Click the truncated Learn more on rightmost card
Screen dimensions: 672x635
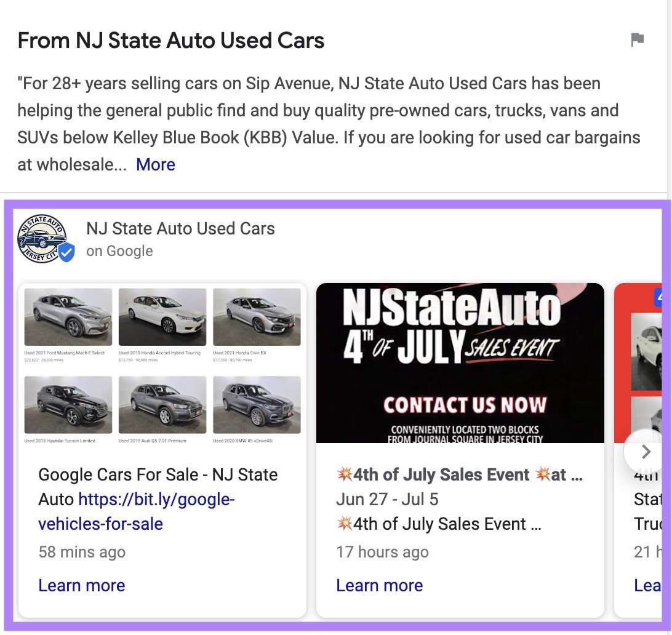(x=649, y=586)
